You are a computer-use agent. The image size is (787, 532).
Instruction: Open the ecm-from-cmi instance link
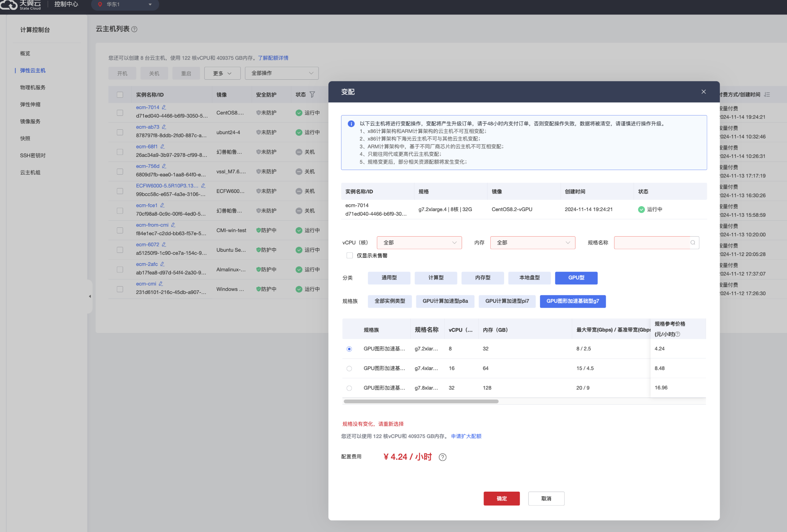(152, 225)
